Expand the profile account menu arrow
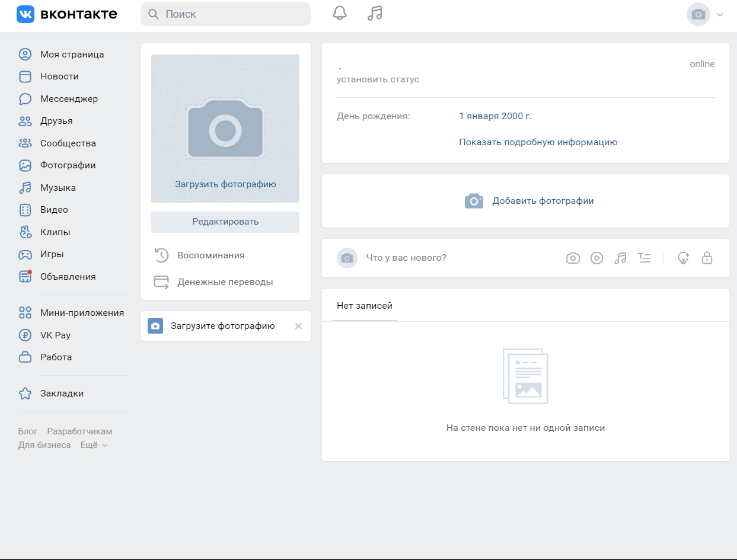Screen dimensions: 737x560 click(720, 15)
